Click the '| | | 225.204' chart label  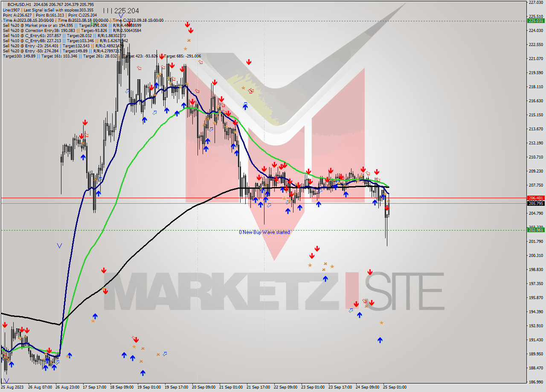[121, 11]
